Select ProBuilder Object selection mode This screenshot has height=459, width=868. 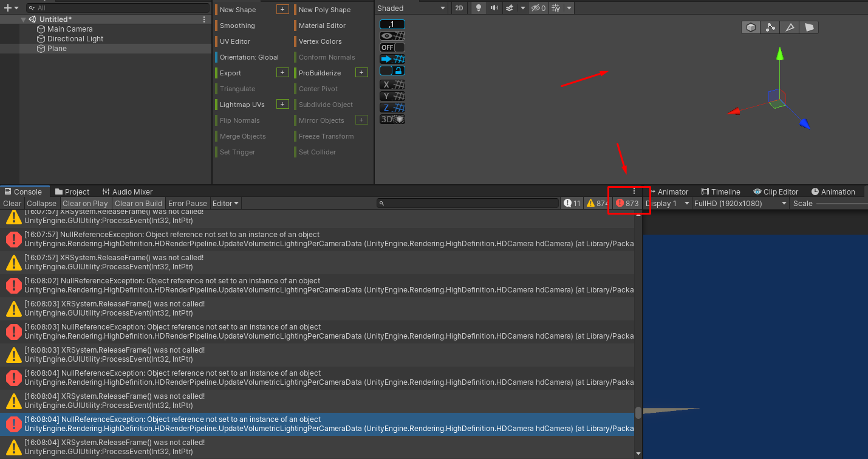coord(751,27)
